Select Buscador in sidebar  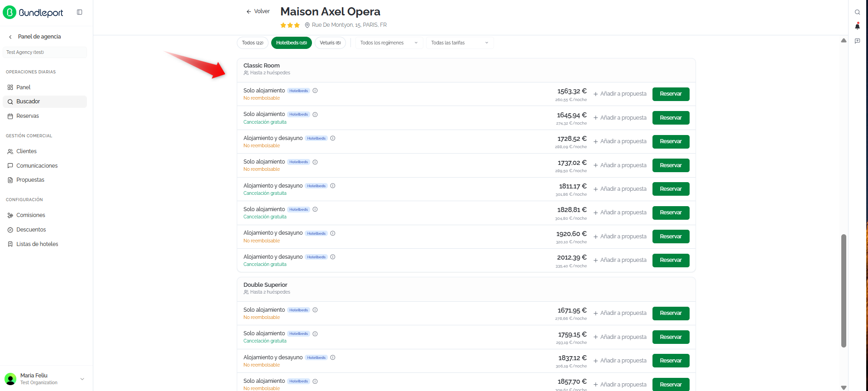click(x=44, y=101)
